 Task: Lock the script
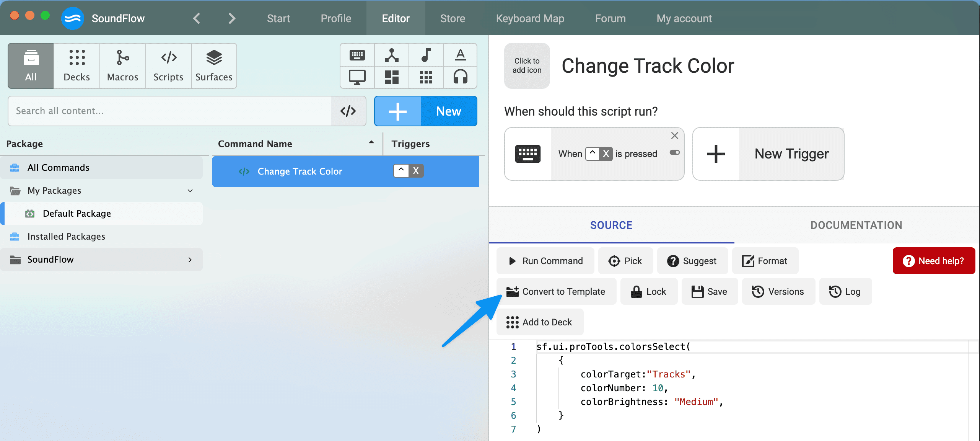tap(649, 292)
